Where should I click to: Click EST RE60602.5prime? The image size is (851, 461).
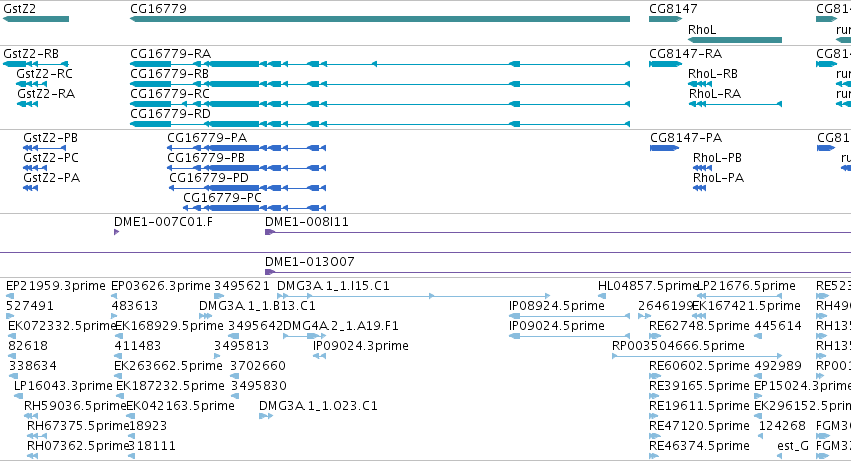[x=655, y=376]
